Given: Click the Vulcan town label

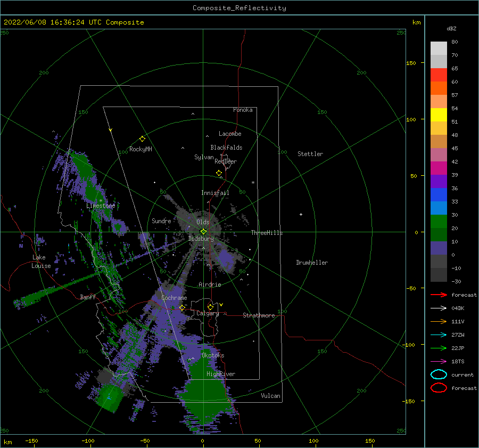Looking at the screenshot, I should (x=270, y=396).
